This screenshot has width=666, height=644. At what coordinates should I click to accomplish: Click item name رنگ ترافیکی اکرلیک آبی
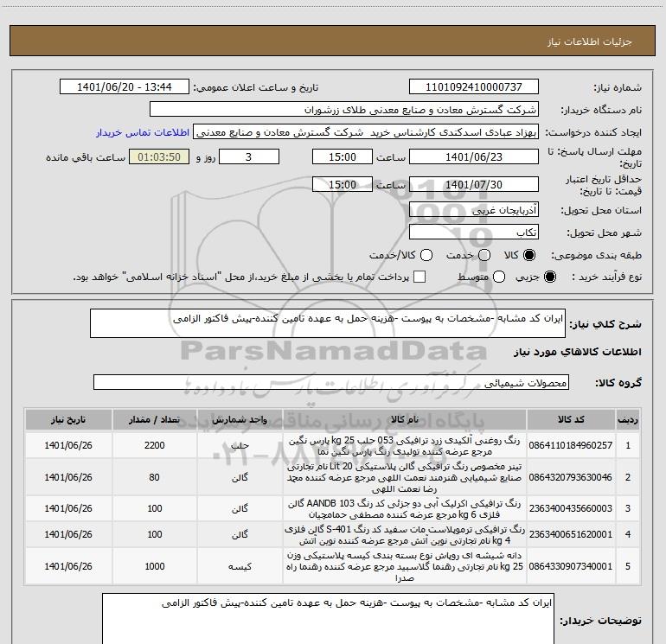(405, 508)
